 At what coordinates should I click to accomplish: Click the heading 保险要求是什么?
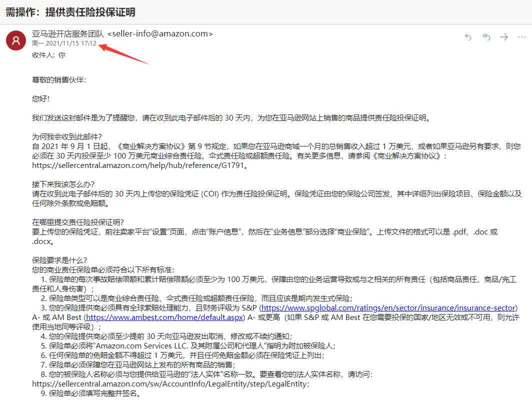59,260
